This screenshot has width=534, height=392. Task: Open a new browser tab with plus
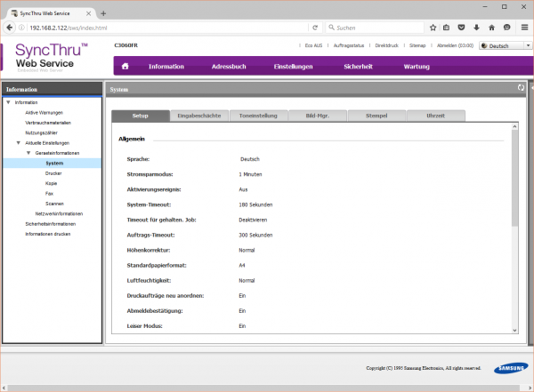pyautogui.click(x=103, y=12)
